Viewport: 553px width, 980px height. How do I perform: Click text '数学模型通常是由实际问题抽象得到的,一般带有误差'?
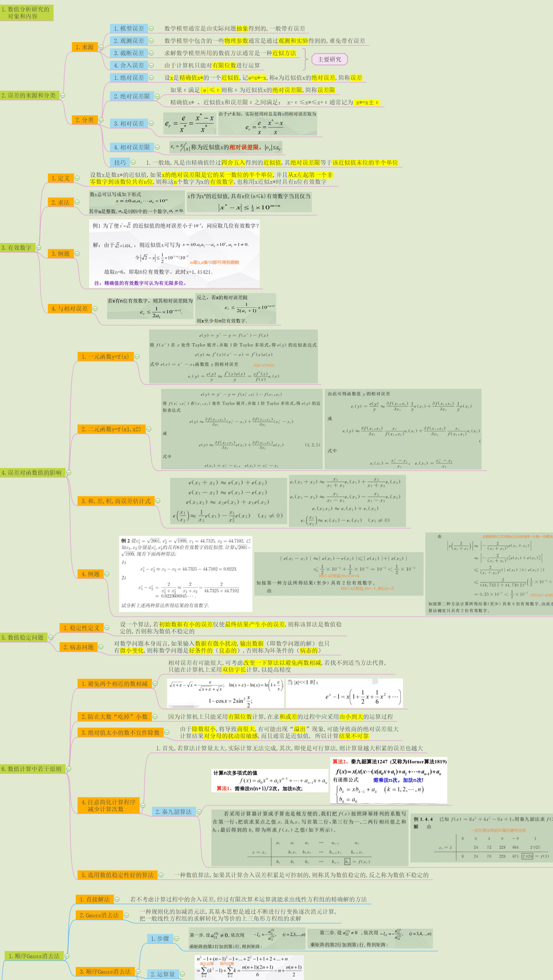(235, 28)
